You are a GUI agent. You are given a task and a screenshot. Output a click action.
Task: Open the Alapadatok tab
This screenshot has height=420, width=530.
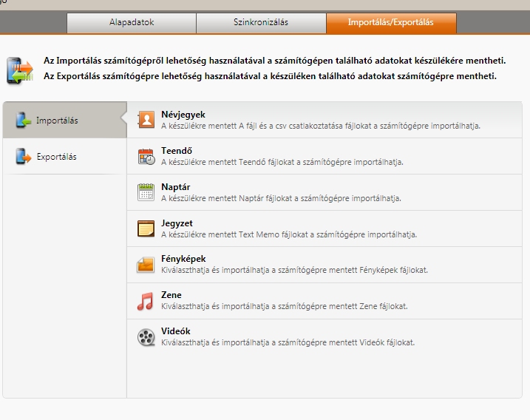point(132,23)
